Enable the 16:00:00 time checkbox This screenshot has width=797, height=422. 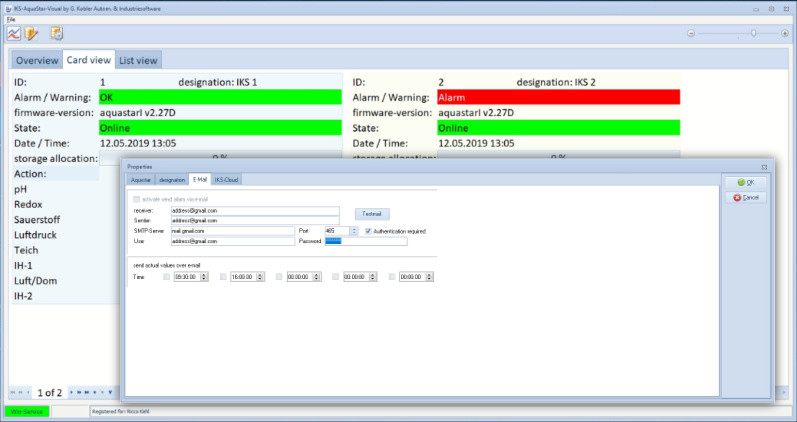pyautogui.click(x=222, y=276)
